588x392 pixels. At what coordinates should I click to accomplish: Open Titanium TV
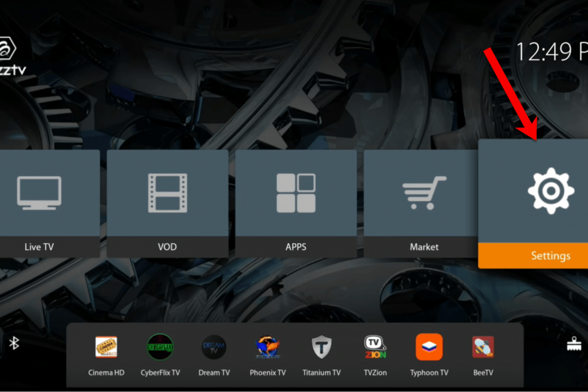[x=322, y=347]
